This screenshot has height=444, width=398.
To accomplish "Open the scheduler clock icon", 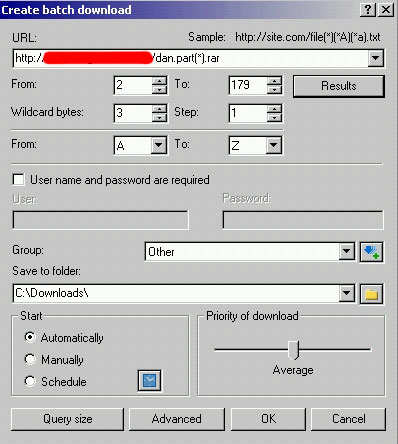I will [150, 380].
